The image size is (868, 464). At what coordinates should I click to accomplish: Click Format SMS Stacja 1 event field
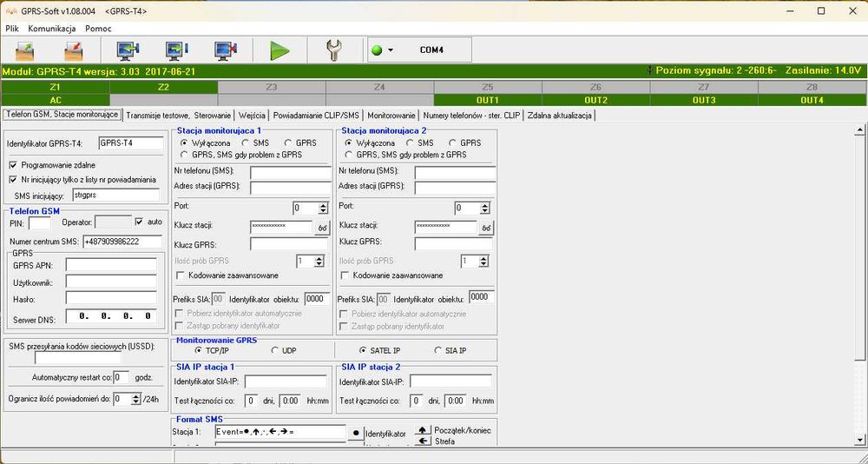280,432
